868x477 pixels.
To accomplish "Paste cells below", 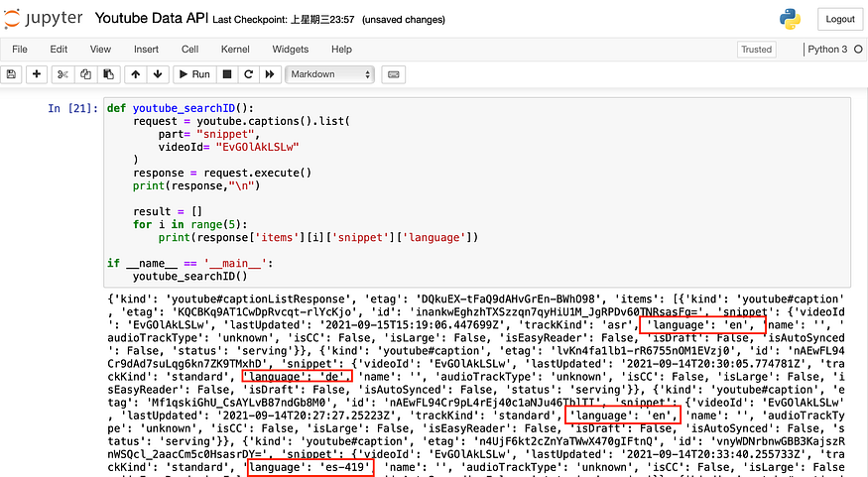I will [108, 74].
